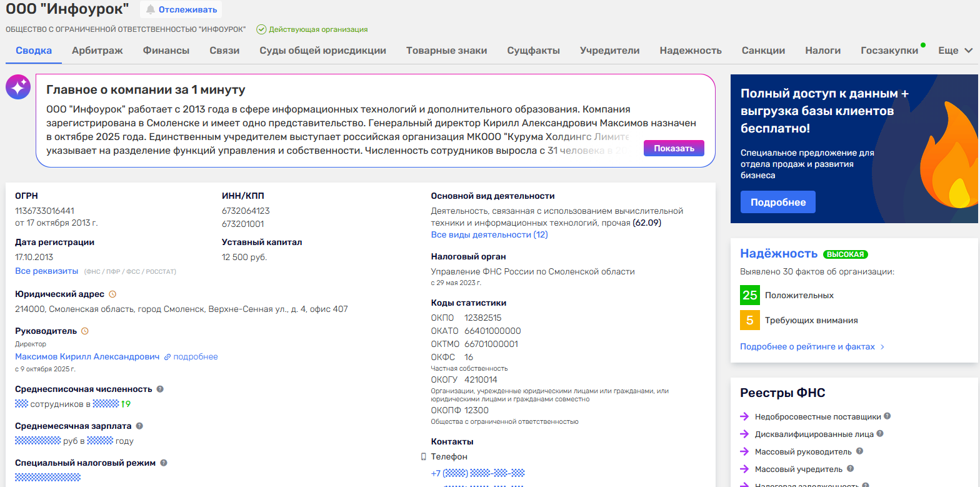
Task: Click the ОКАТО code 66401000000
Action: pyautogui.click(x=492, y=331)
